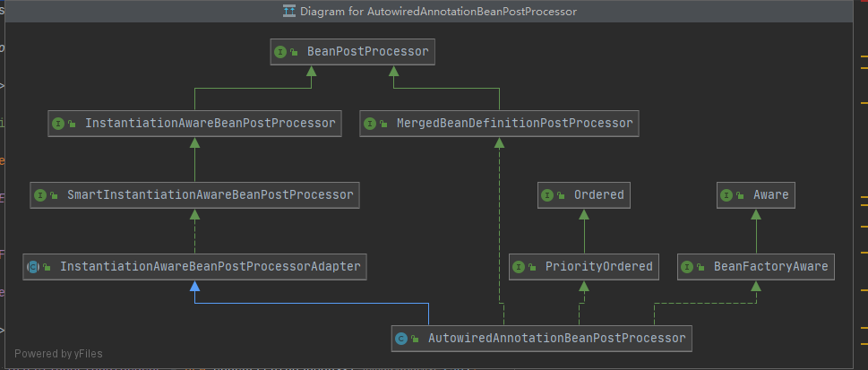Click the BeanFactoryAware interface label

pos(771,266)
